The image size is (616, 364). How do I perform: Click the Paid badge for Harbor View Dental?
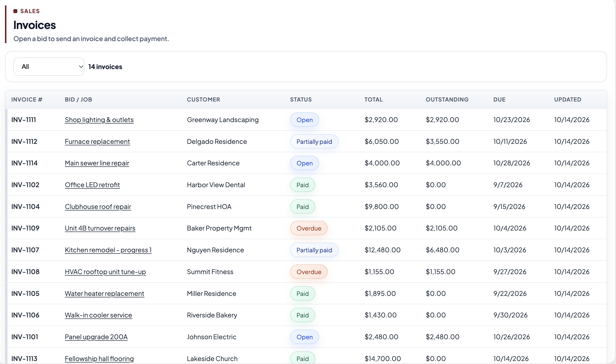coord(303,185)
